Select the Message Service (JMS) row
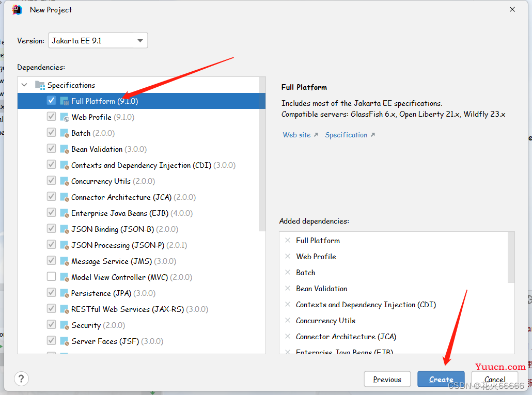Viewport: 532px width, 395px height. (142, 261)
